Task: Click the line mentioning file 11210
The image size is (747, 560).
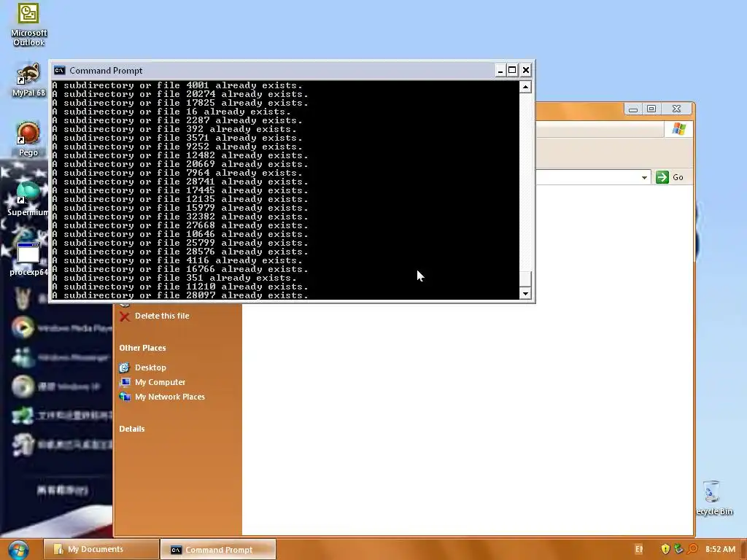Action: [x=180, y=287]
